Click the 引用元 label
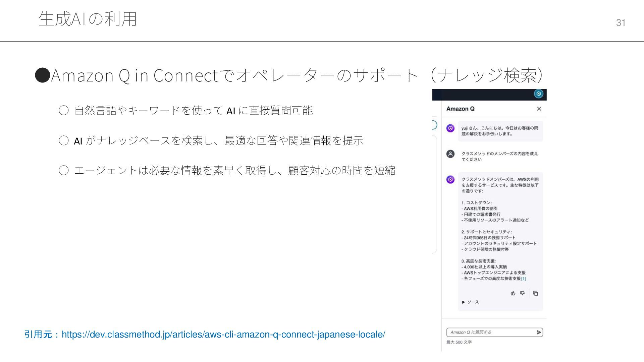The height and width of the screenshot is (362, 644). click(38, 335)
